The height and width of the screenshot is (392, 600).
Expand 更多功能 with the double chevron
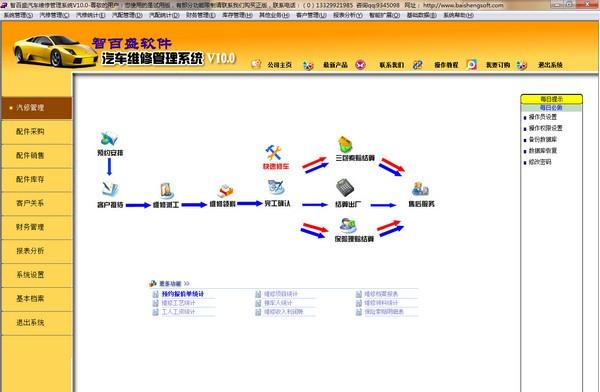click(x=187, y=284)
